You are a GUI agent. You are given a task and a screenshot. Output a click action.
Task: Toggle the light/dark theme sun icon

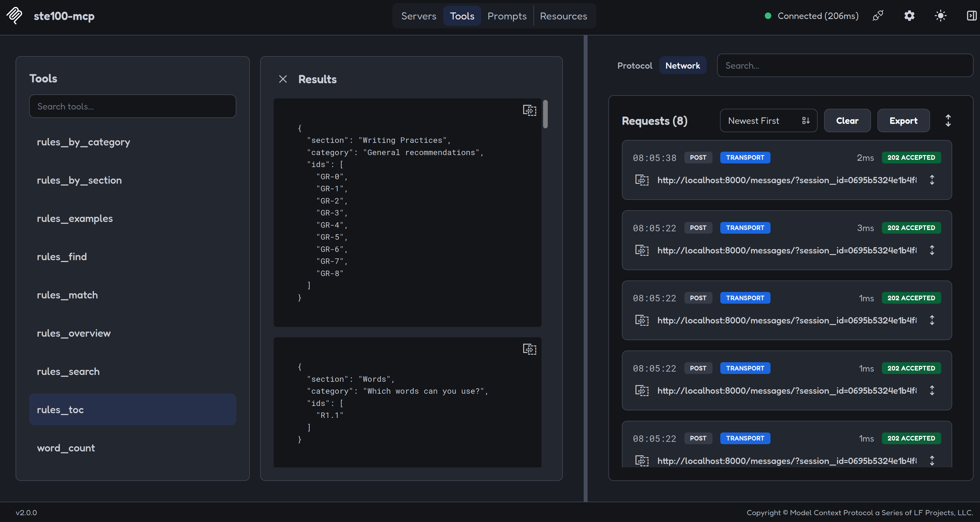[x=940, y=16]
